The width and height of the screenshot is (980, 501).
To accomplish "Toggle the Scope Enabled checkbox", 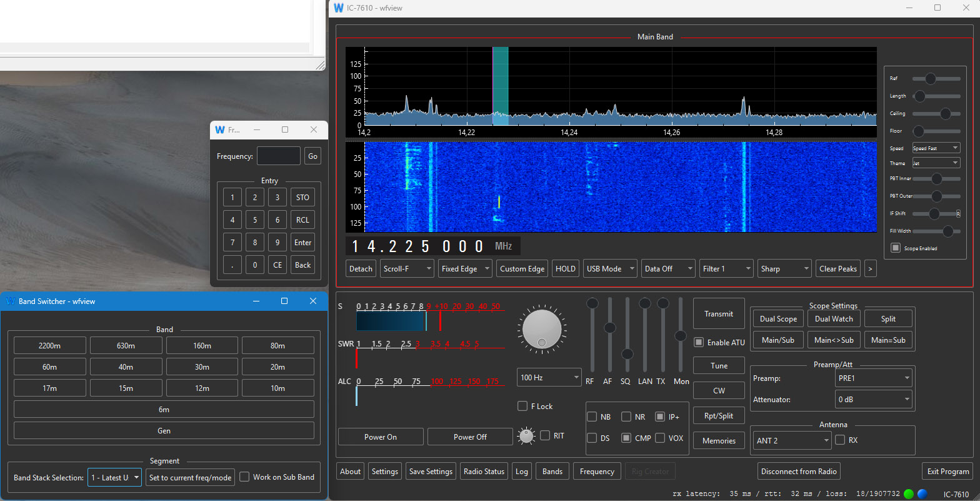I will [x=896, y=248].
